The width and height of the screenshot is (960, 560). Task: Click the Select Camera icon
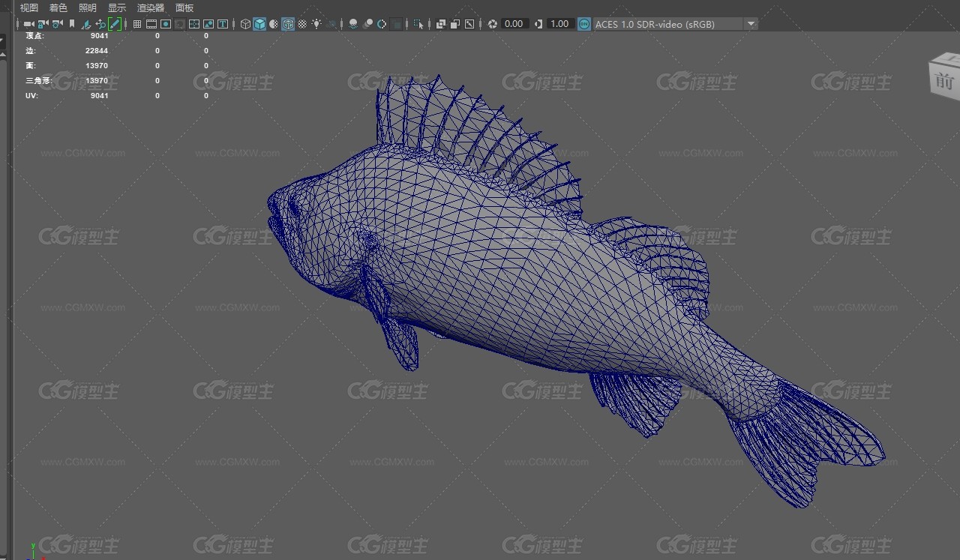click(28, 24)
